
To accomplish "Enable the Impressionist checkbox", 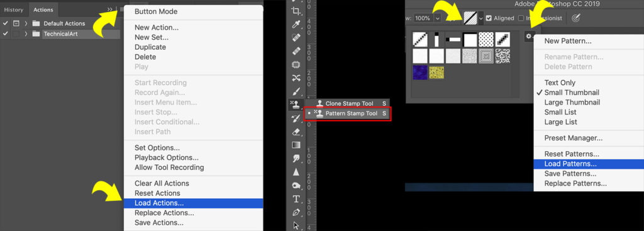I will [521, 18].
